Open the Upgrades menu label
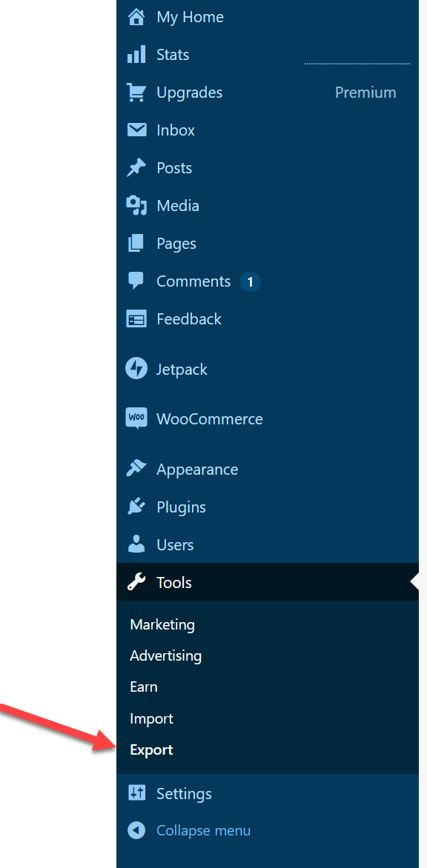427x868 pixels. pos(190,93)
